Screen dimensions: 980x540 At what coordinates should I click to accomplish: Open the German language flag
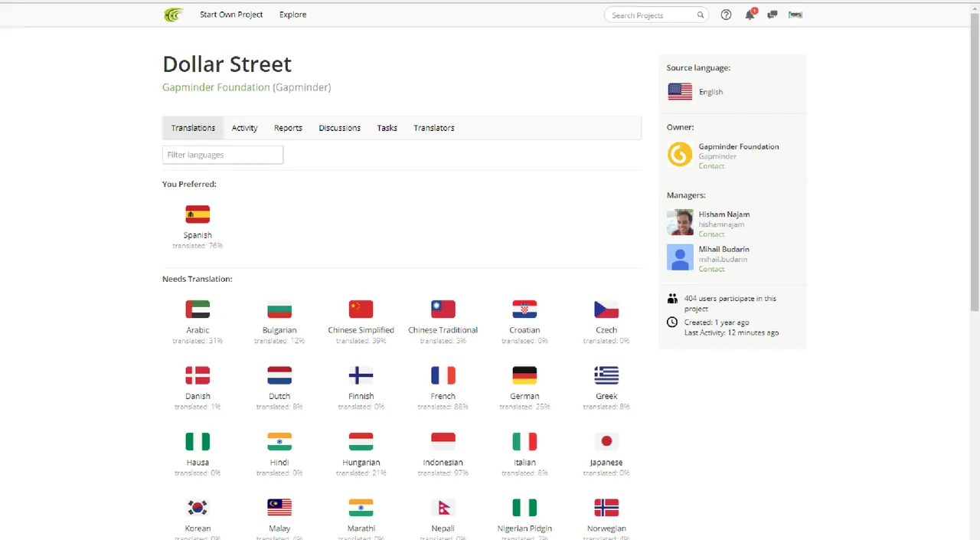(x=524, y=375)
